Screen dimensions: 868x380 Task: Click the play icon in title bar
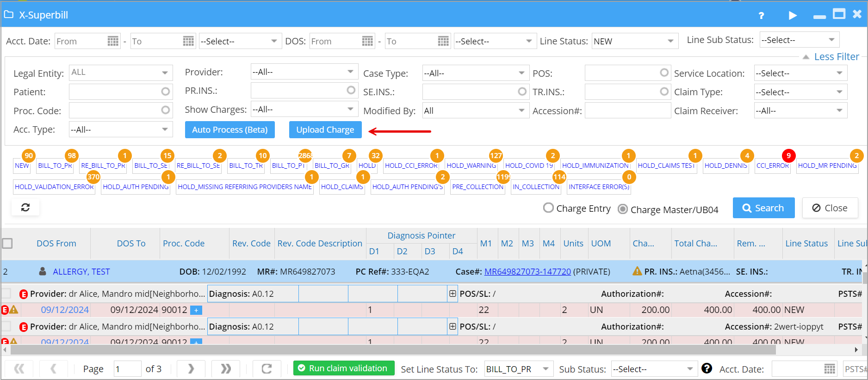tap(793, 15)
